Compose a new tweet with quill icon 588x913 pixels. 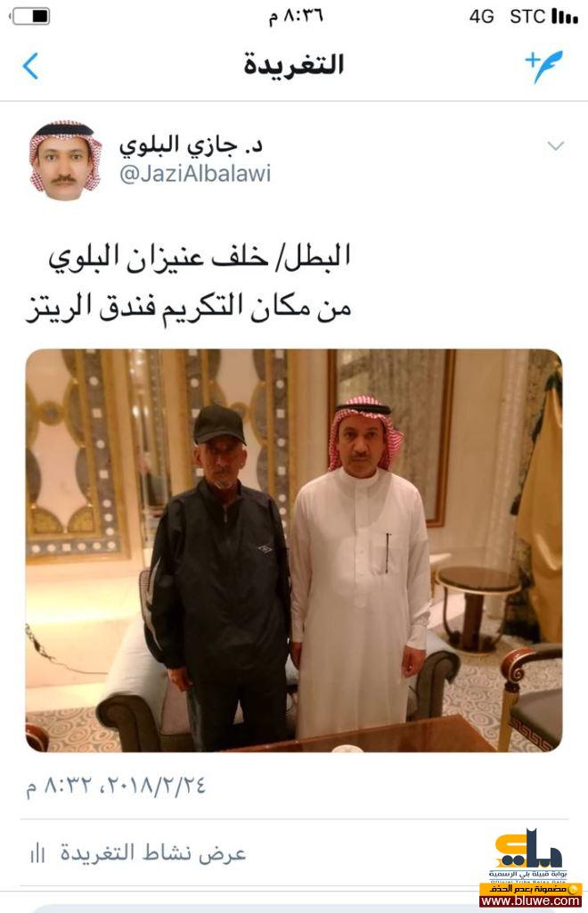coord(543,66)
